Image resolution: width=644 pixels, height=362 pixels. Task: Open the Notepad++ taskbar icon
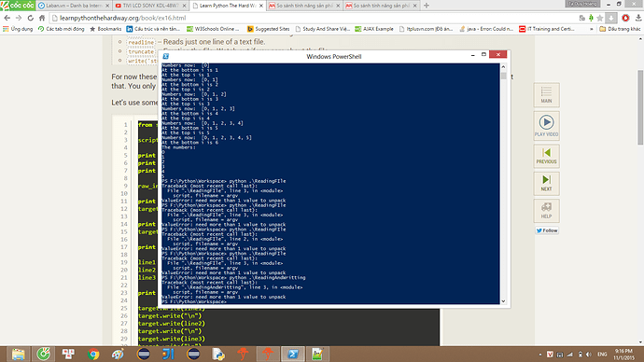point(317,354)
